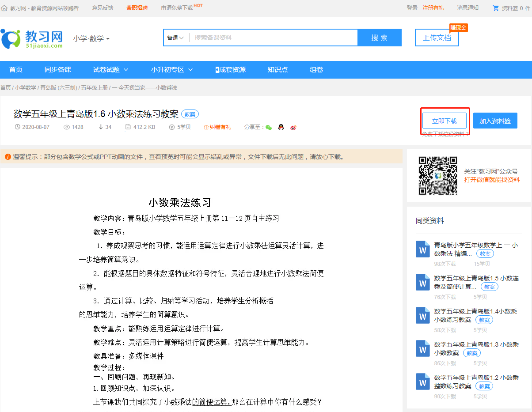
Task: Click the 教习网 WeChat QR code image
Action: click(438, 176)
